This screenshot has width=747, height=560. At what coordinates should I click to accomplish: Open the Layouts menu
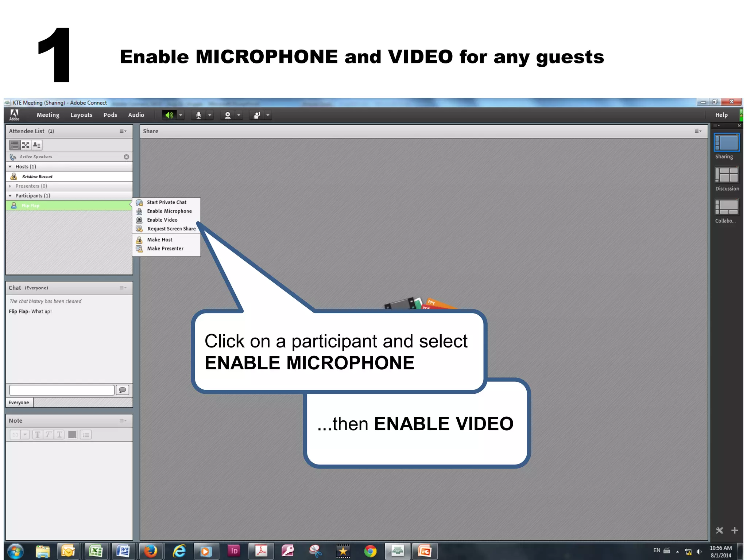[x=81, y=115]
